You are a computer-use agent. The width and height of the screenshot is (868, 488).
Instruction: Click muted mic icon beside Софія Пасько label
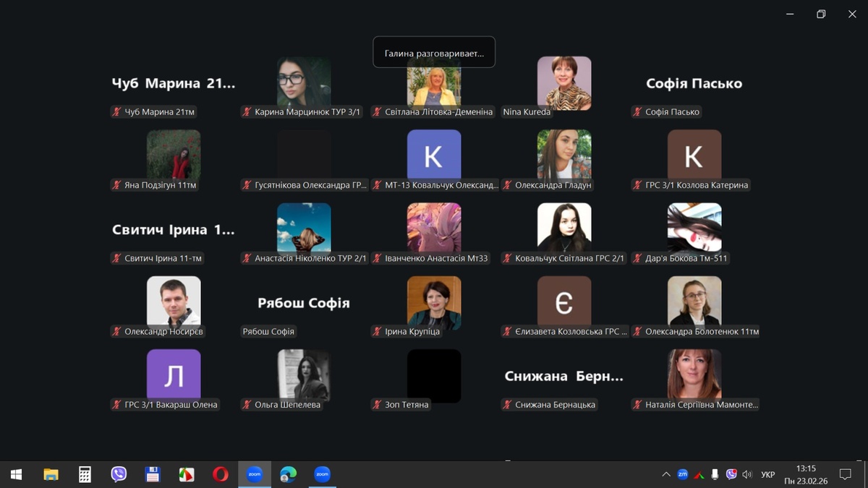coord(637,112)
